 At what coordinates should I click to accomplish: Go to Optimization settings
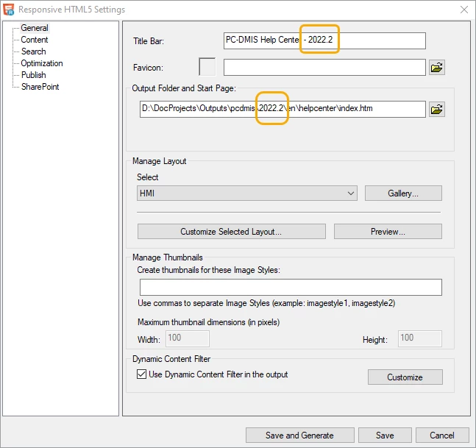click(42, 63)
